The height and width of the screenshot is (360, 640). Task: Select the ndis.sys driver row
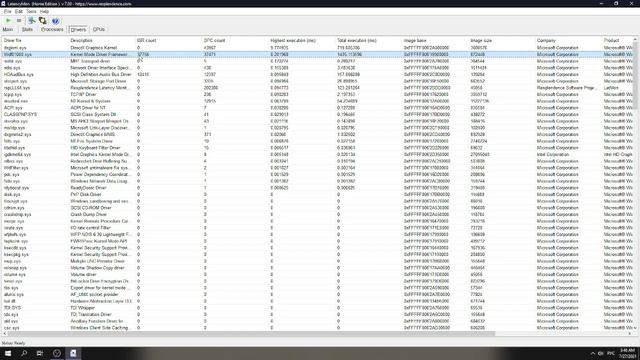(317, 68)
